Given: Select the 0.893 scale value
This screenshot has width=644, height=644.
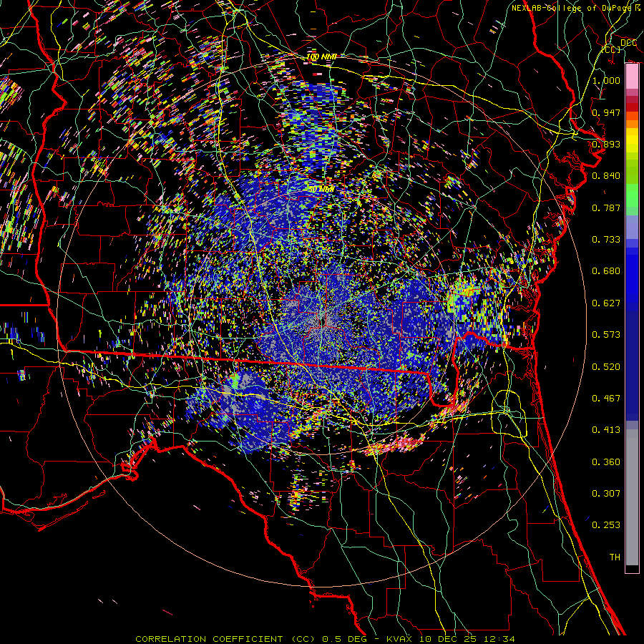Looking at the screenshot, I should click(606, 144).
